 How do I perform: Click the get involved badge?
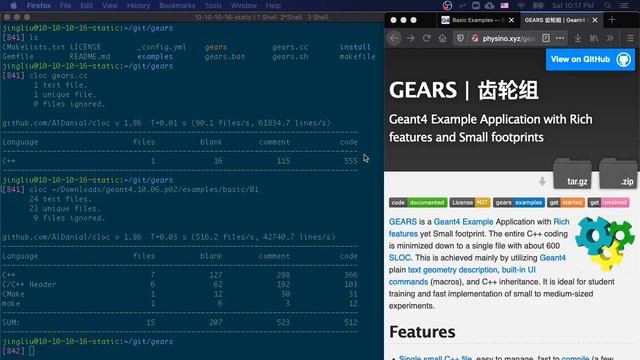(x=609, y=202)
